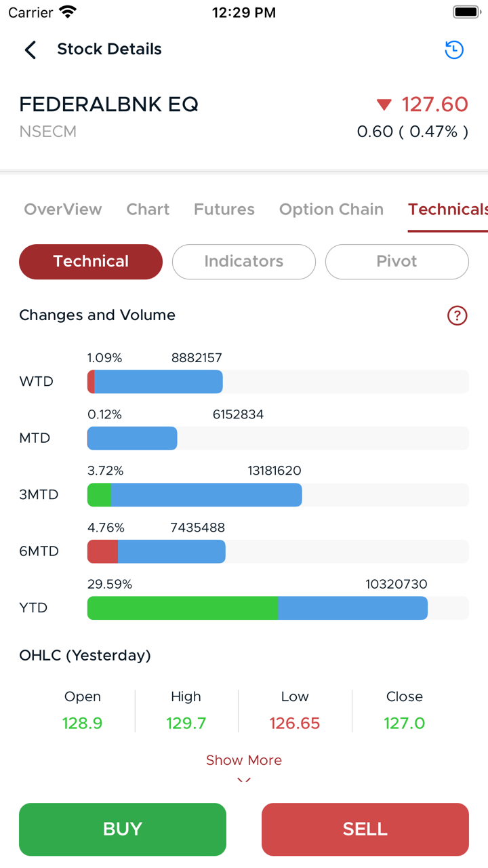Go to the Option Chain tab
Image resolution: width=488 pixels, height=868 pixels.
pos(331,210)
